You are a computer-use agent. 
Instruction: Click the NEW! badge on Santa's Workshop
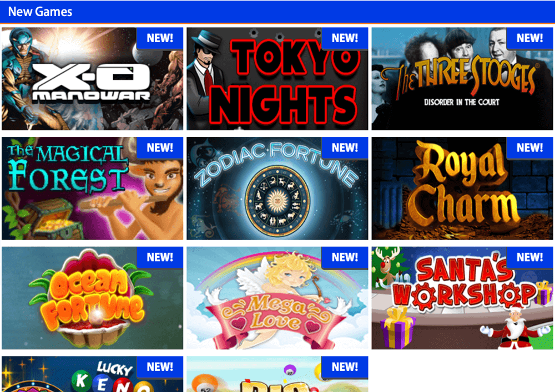coord(530,257)
